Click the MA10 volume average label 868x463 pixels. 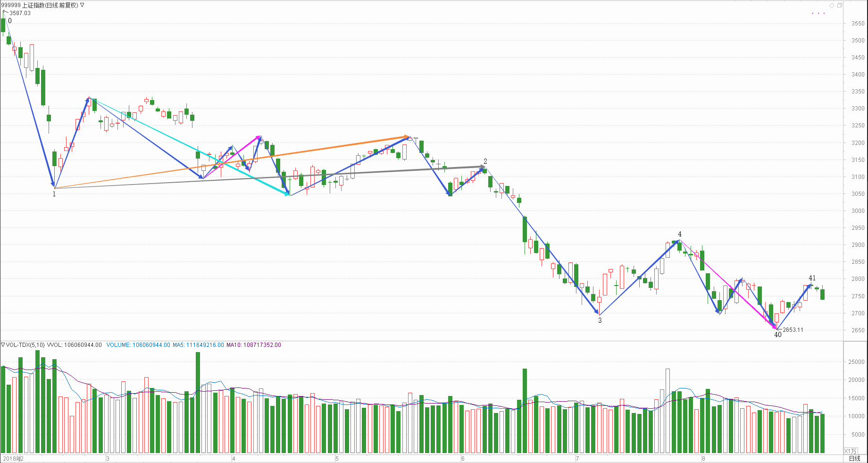(x=254, y=345)
